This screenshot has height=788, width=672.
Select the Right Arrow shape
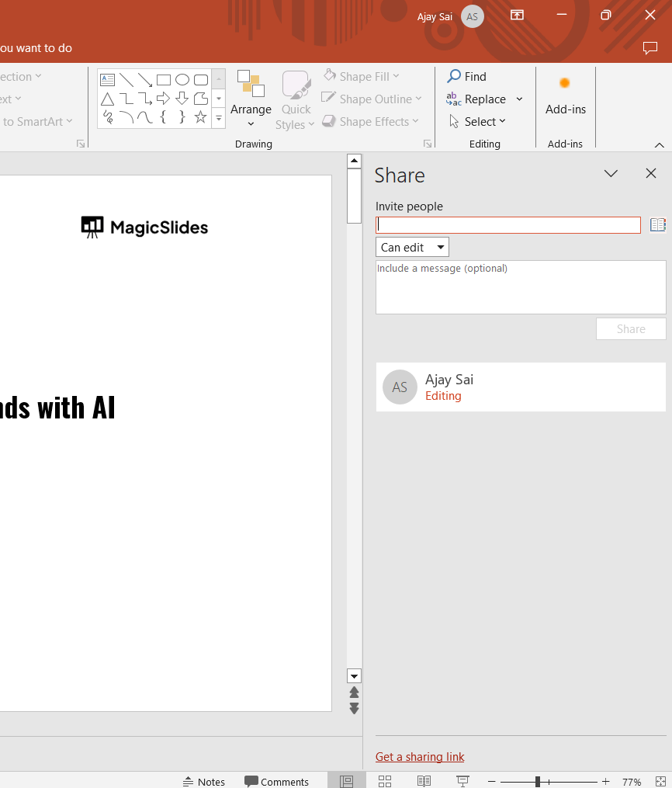click(164, 99)
